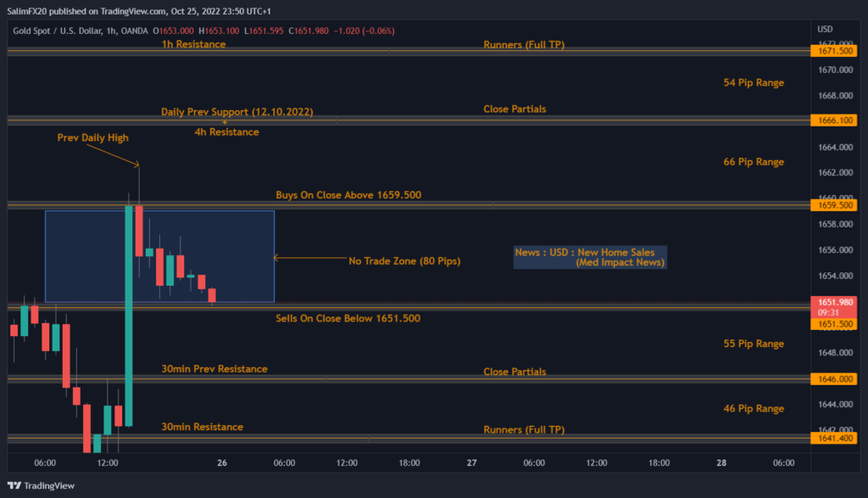Viewport: 868px width, 498px height.
Task: Select the orange 1671.500 price tag
Action: pos(834,50)
